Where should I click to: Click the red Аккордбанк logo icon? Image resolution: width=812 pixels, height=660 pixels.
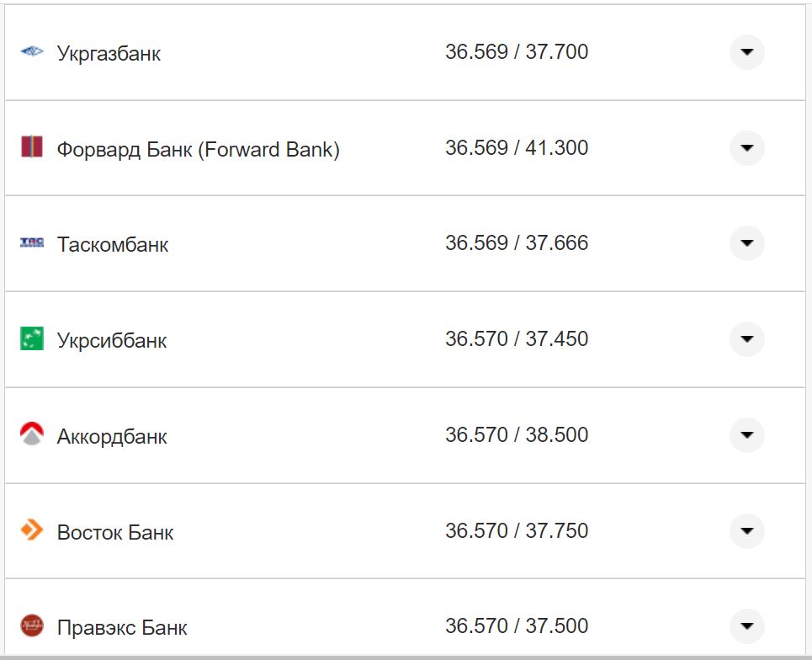tap(31, 434)
